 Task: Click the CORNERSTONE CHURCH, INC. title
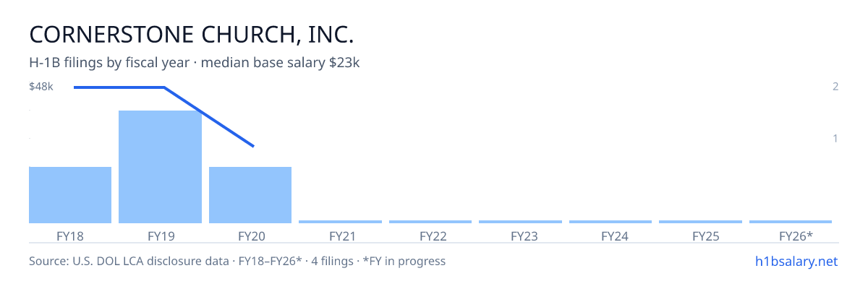192,34
